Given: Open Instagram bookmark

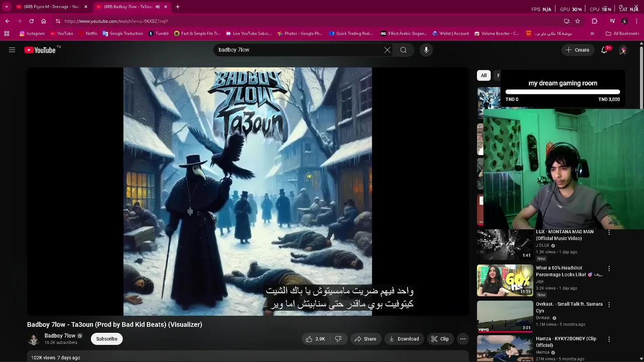Looking at the screenshot, I should [x=32, y=34].
